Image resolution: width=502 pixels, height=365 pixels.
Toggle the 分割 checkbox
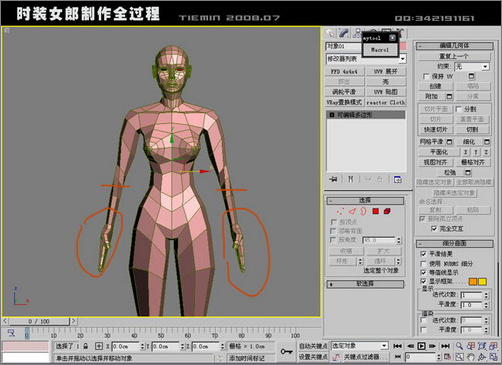[x=458, y=109]
